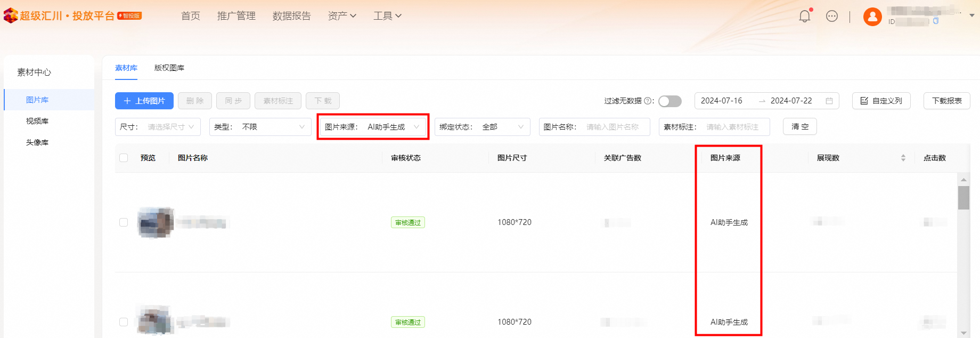This screenshot has height=338, width=980.
Task: Open 数据报告 in top navigation
Action: 291,16
